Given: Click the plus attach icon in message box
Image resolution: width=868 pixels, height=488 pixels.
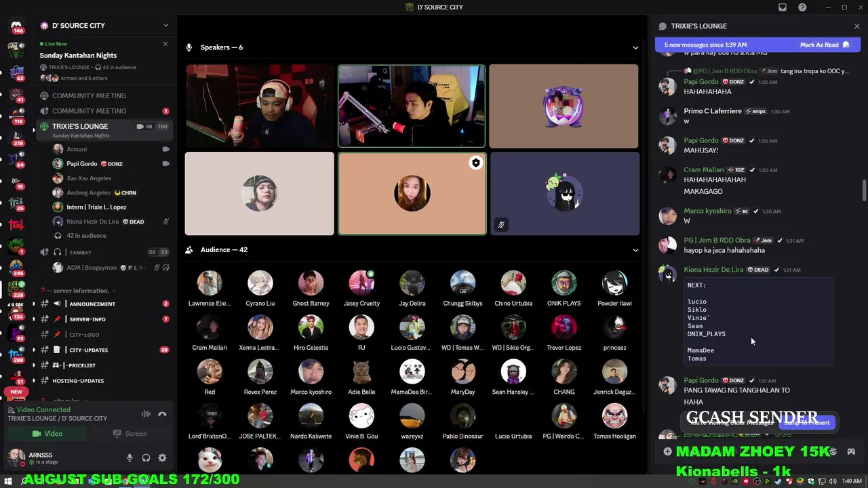Looking at the screenshot, I should click(x=667, y=451).
